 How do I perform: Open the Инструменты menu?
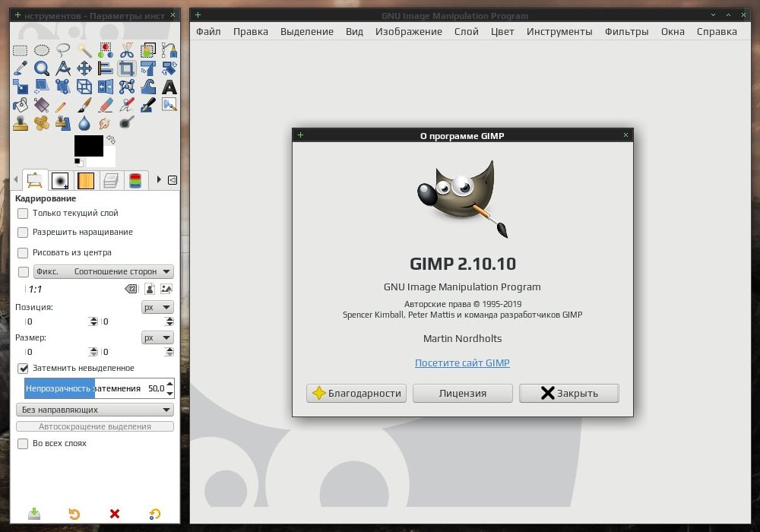pyautogui.click(x=559, y=31)
